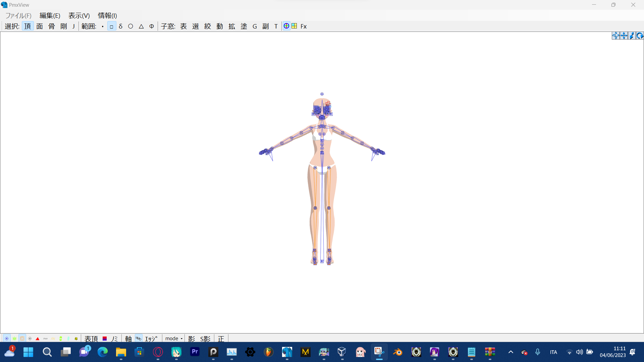Show hidden system tray icons chevron
644x362 pixels.
(511, 352)
